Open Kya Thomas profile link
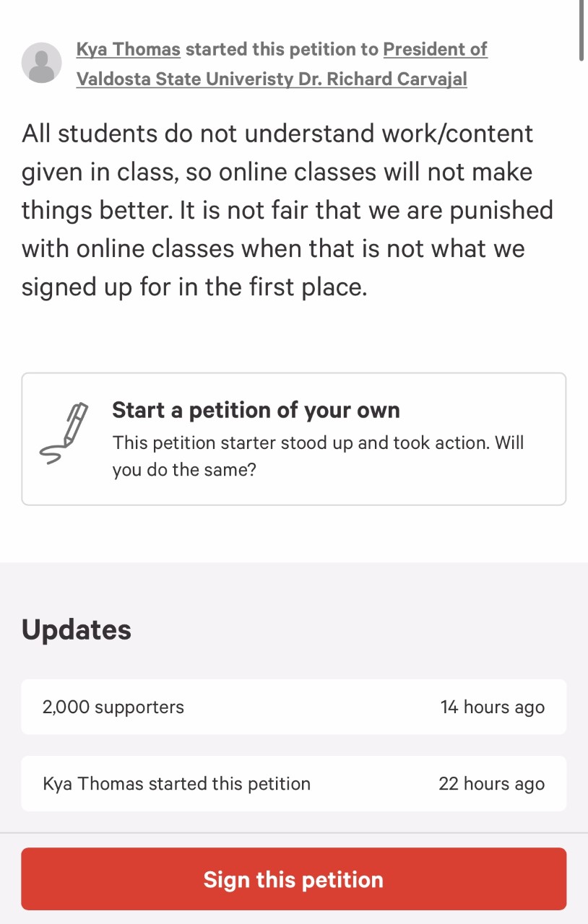This screenshot has width=588, height=924. point(129,49)
